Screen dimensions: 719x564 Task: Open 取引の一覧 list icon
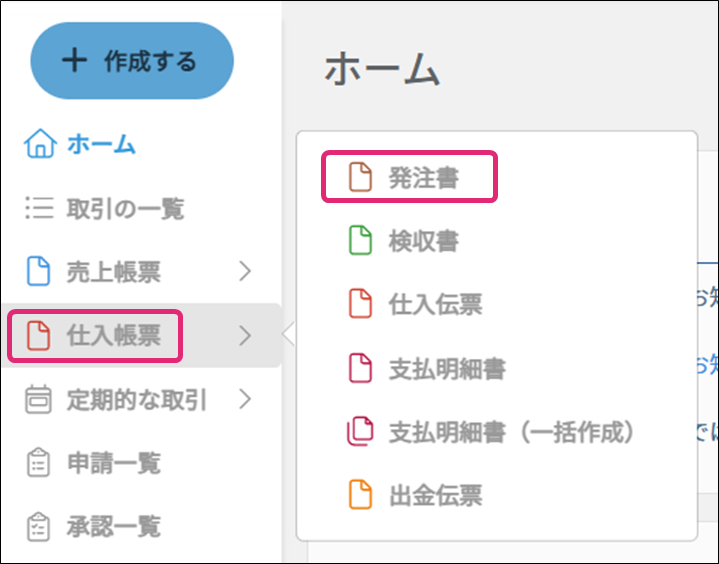40,209
